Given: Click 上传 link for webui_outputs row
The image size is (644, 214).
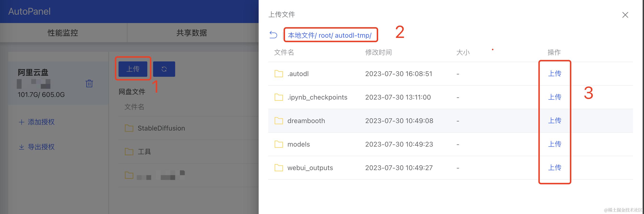Looking at the screenshot, I should tap(555, 167).
